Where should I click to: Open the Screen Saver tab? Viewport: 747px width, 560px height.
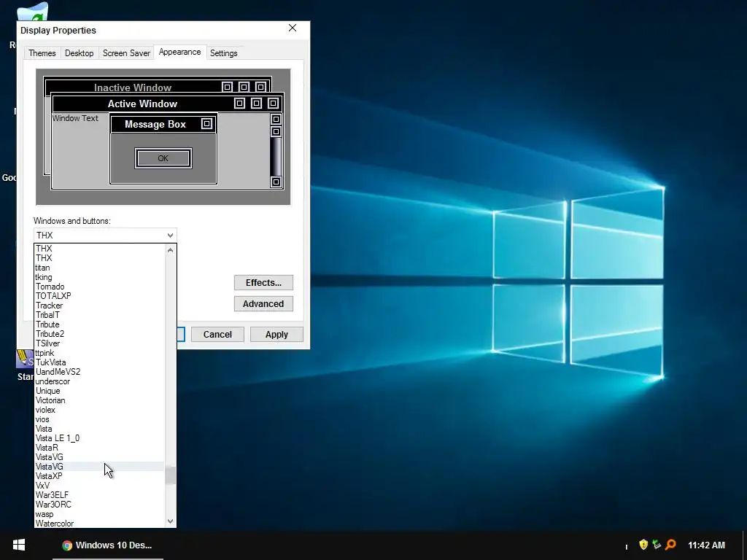126,52
